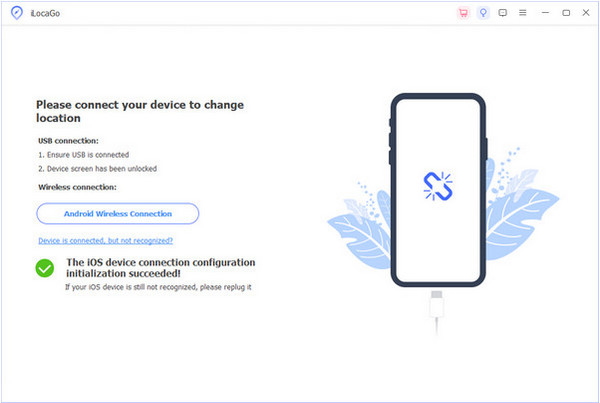Click the broken link icon on phone
The width and height of the screenshot is (600, 403).
click(x=438, y=186)
